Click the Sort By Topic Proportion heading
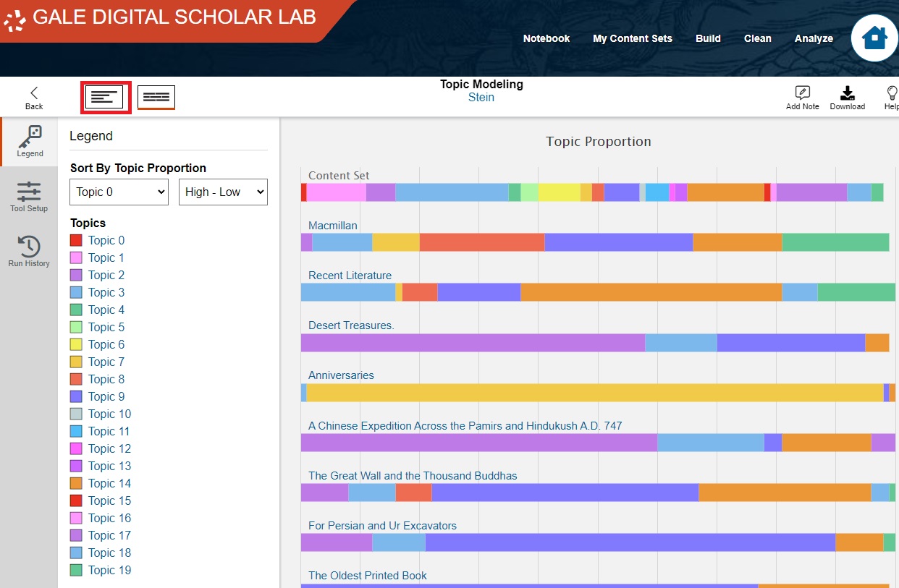 pyautogui.click(x=138, y=168)
